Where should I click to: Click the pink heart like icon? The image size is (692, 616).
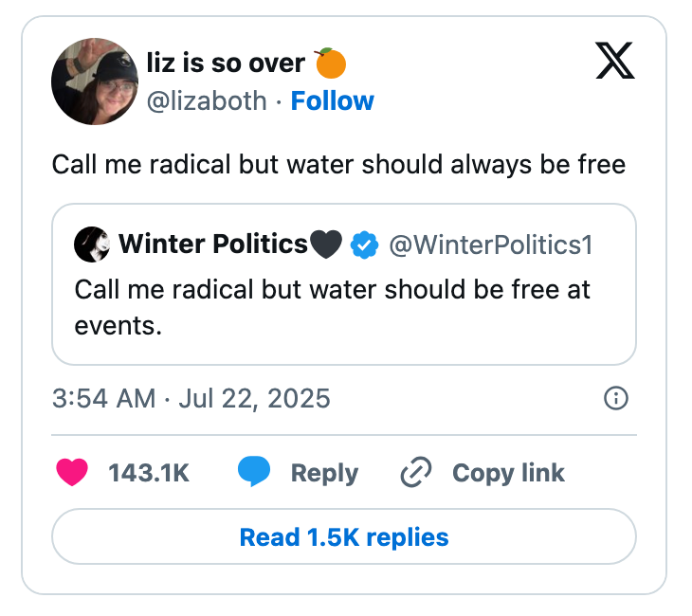(73, 472)
